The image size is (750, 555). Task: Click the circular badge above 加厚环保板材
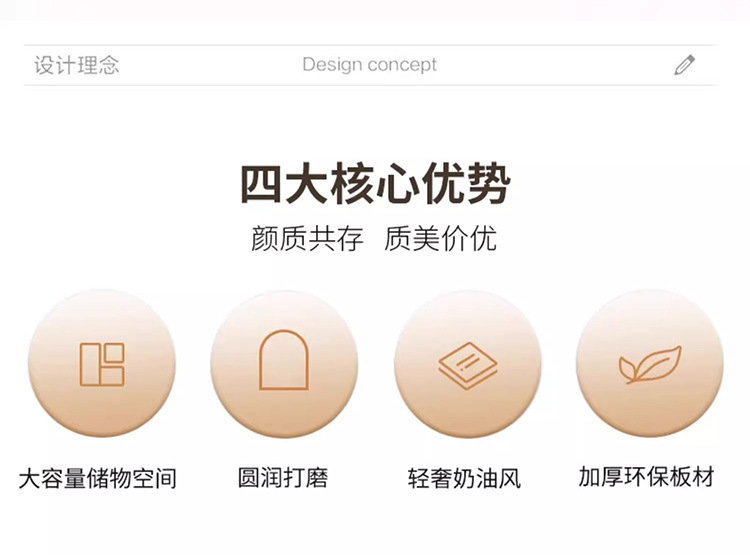650,363
